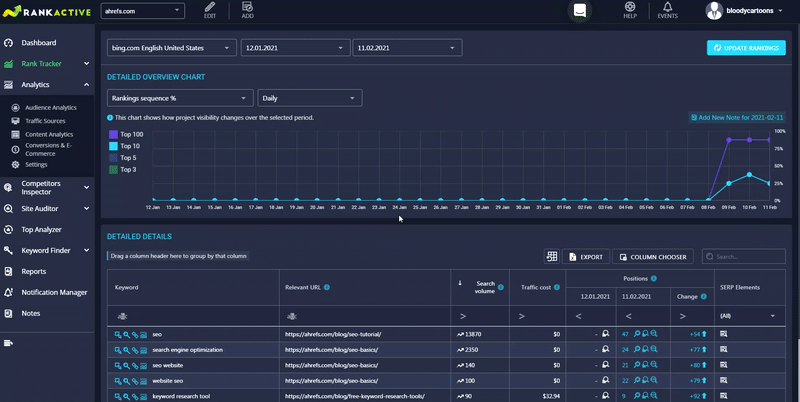Open the ahrefs.com/blog/seo-tutorial/ URL link
The image size is (800, 402).
[333, 335]
